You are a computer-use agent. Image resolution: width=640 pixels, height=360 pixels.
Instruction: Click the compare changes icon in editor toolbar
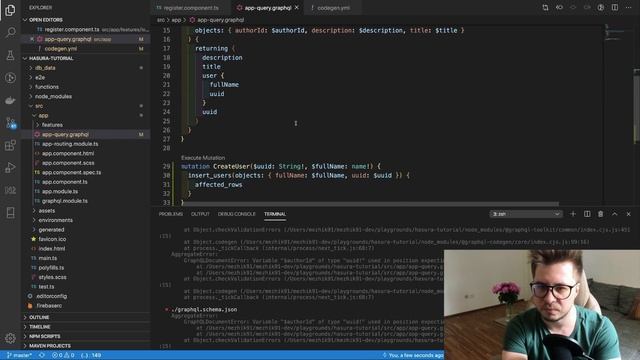[x=545, y=7]
